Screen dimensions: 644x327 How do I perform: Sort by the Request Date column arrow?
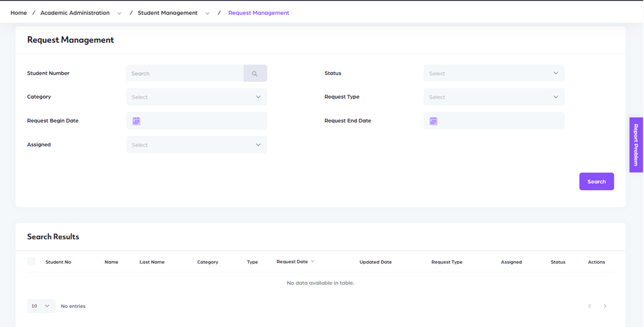tap(312, 262)
